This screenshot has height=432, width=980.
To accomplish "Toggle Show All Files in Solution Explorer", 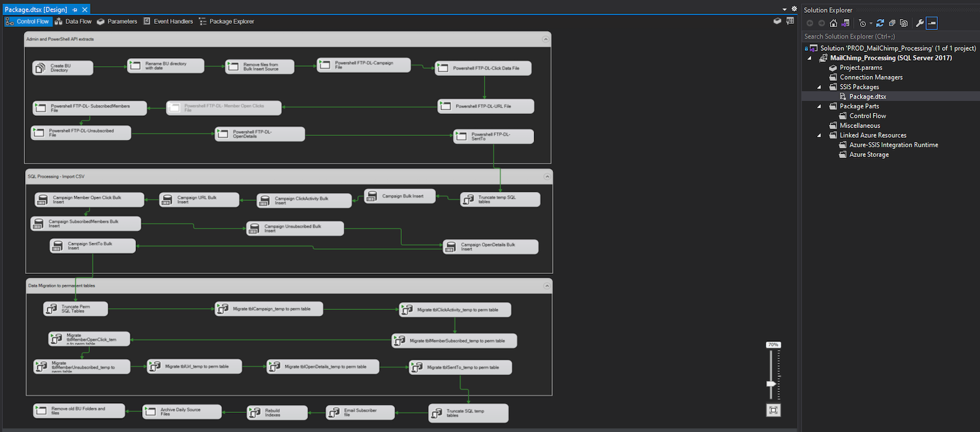I will click(903, 23).
